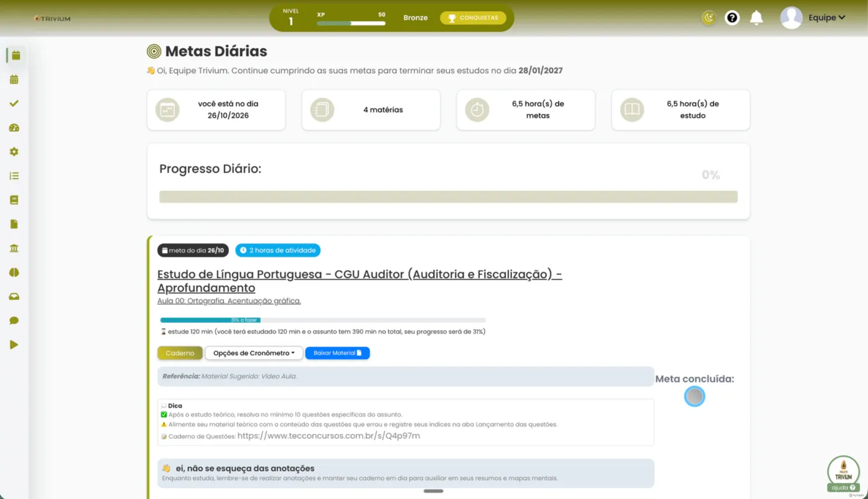868x499 pixels.
Task: Click the Referência material sugerido box
Action: (405, 376)
